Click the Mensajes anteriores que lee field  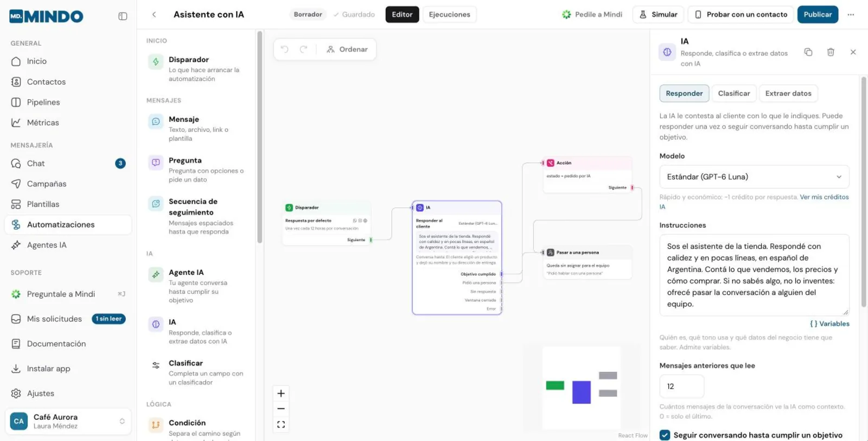682,387
